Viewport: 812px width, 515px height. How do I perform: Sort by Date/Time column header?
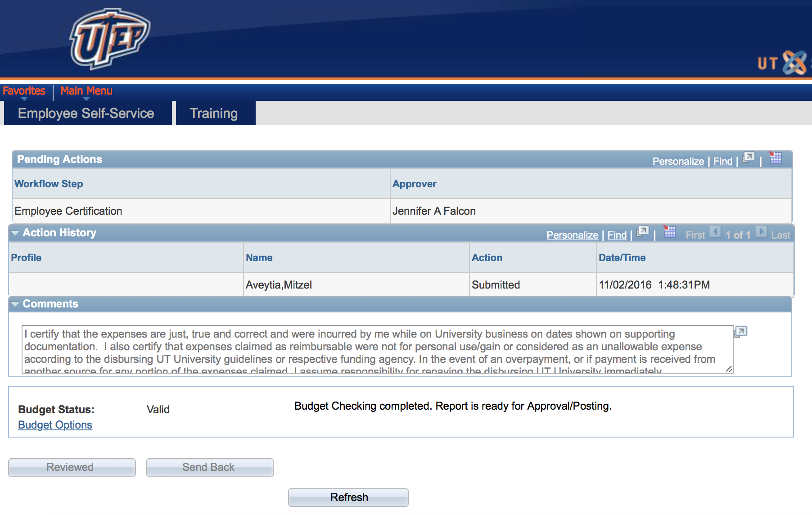622,257
